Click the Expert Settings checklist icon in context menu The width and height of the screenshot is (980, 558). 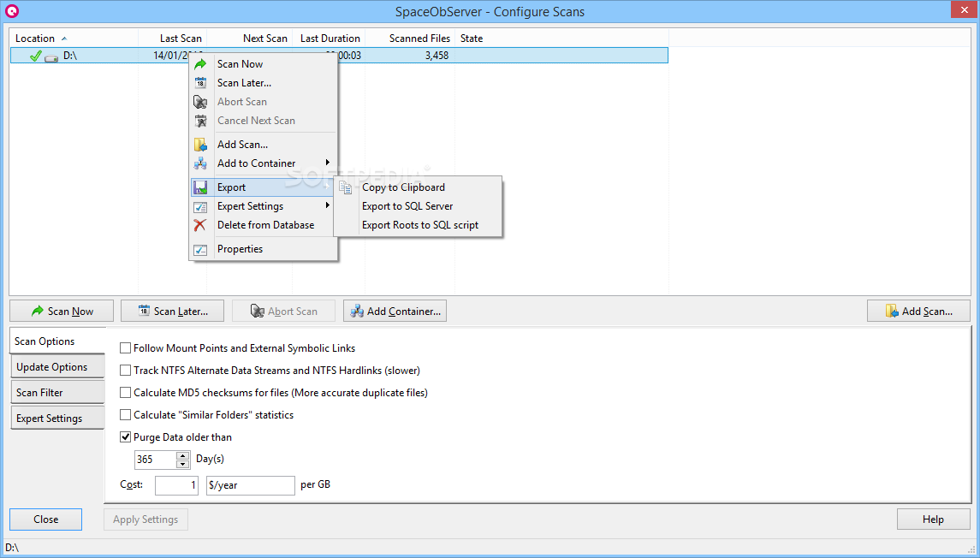pyautogui.click(x=200, y=206)
